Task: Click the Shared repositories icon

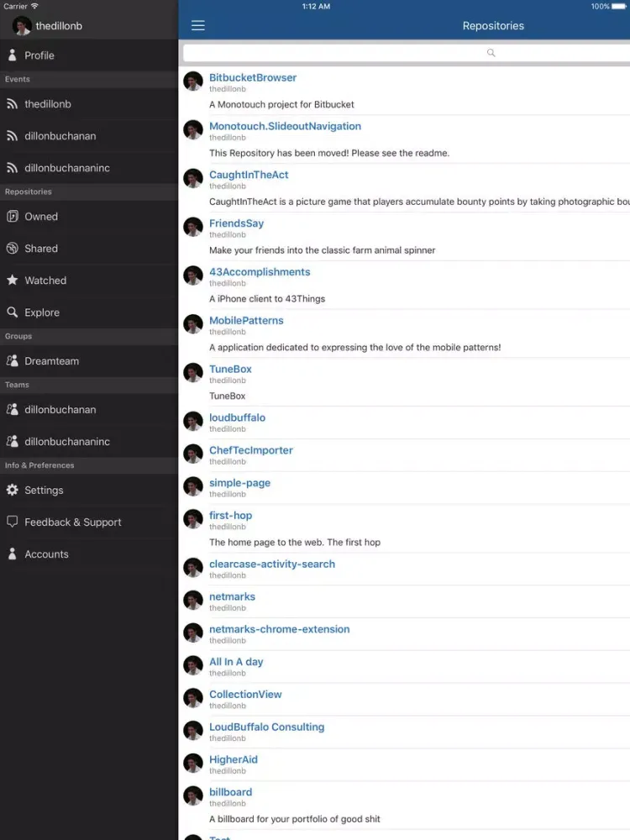Action: 13,248
